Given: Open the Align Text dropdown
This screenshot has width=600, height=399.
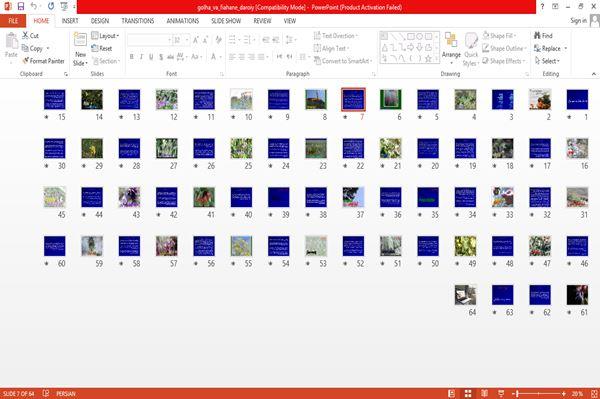Looking at the screenshot, I should [331, 48].
